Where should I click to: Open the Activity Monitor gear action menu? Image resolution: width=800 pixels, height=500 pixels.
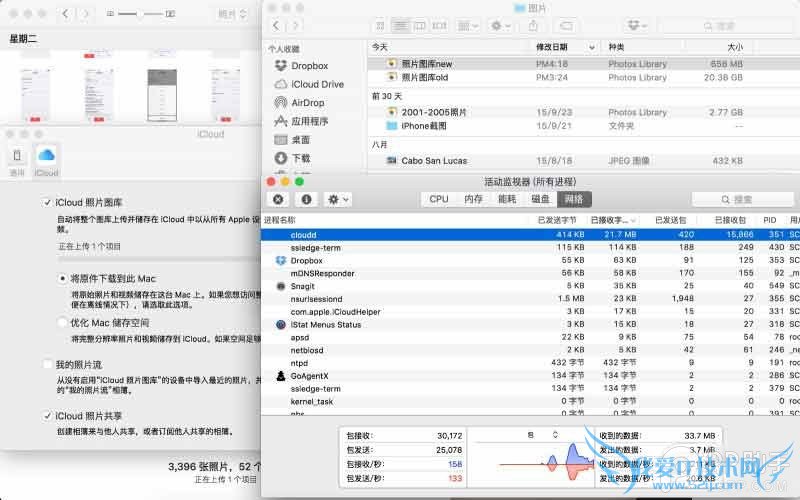point(338,199)
